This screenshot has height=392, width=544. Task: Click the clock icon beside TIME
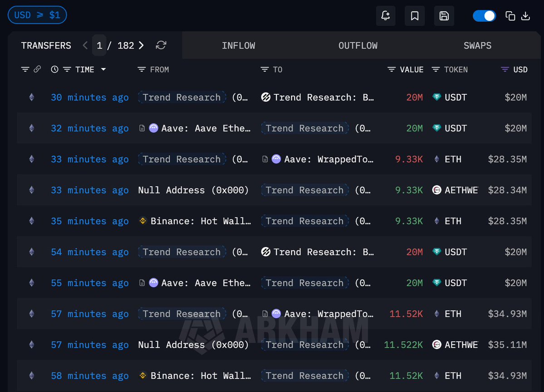54,69
